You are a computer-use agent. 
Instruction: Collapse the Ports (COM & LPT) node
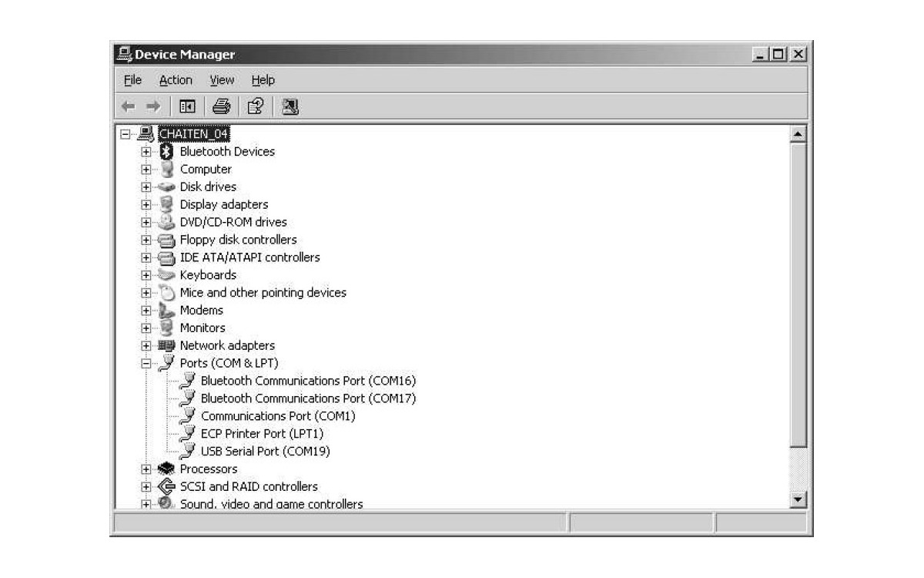(x=146, y=364)
